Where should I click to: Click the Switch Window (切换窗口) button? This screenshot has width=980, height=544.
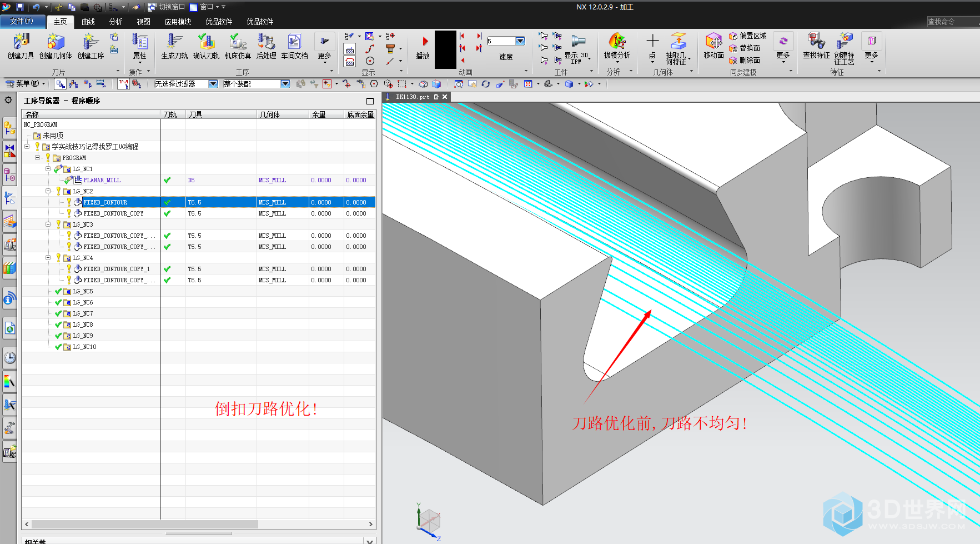[x=166, y=7]
